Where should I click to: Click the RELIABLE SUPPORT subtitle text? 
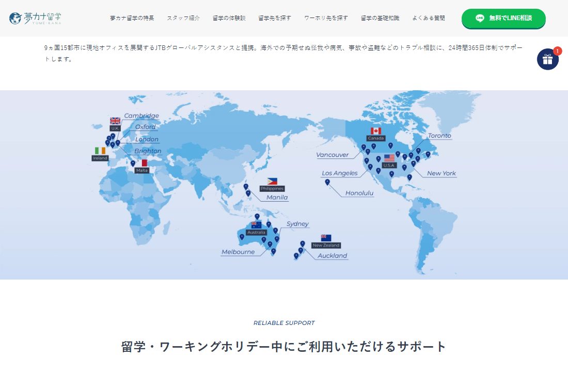click(284, 323)
